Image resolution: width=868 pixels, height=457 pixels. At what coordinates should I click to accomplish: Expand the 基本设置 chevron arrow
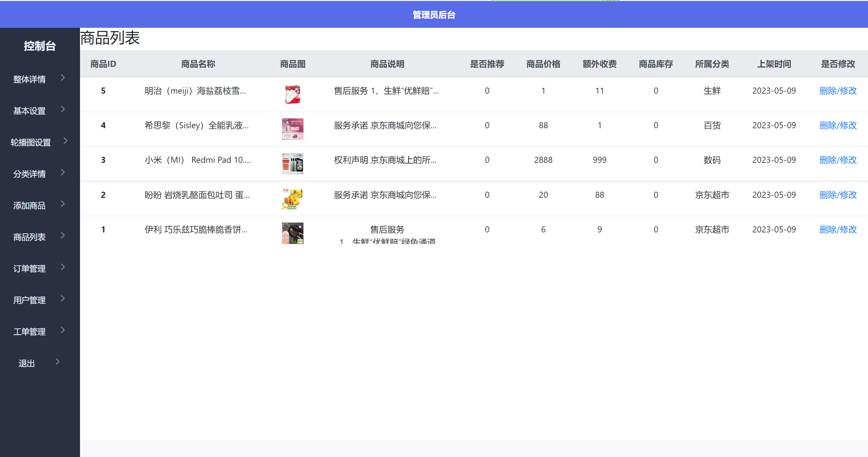point(63,109)
